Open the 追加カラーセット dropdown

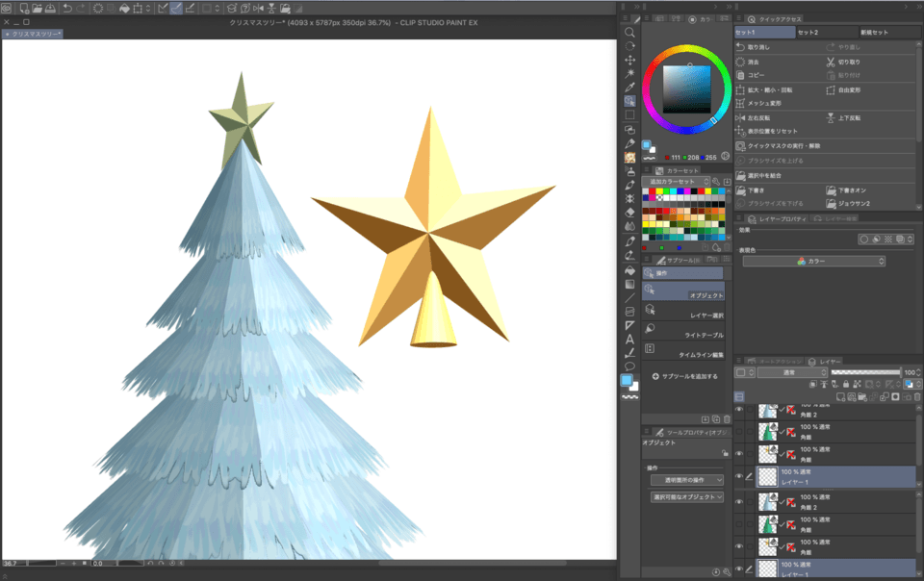click(676, 181)
